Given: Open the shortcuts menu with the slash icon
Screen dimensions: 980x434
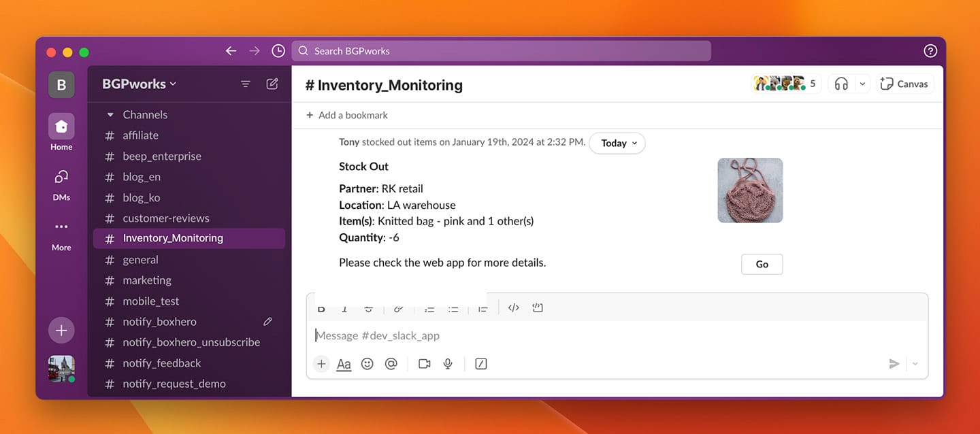Looking at the screenshot, I should (x=480, y=363).
